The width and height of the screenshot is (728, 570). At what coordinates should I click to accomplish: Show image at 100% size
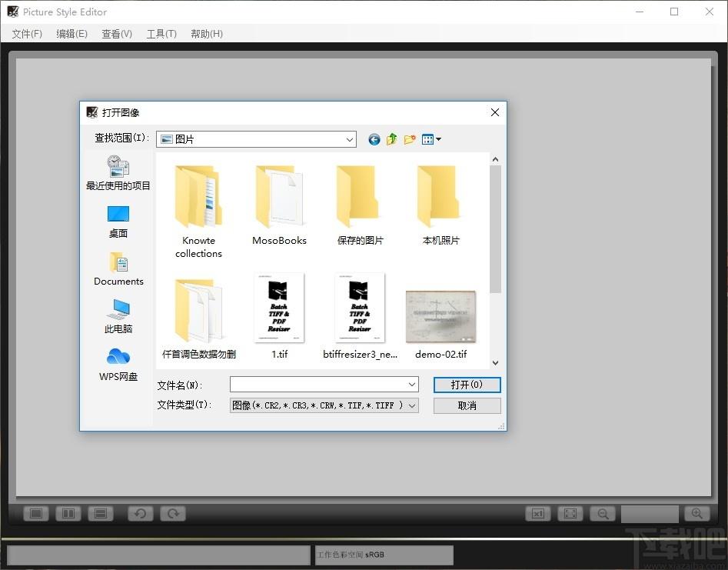538,513
